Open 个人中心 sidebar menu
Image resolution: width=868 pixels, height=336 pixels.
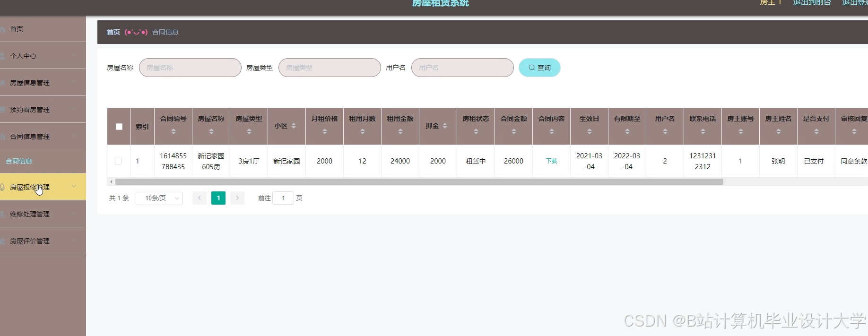[x=43, y=56]
